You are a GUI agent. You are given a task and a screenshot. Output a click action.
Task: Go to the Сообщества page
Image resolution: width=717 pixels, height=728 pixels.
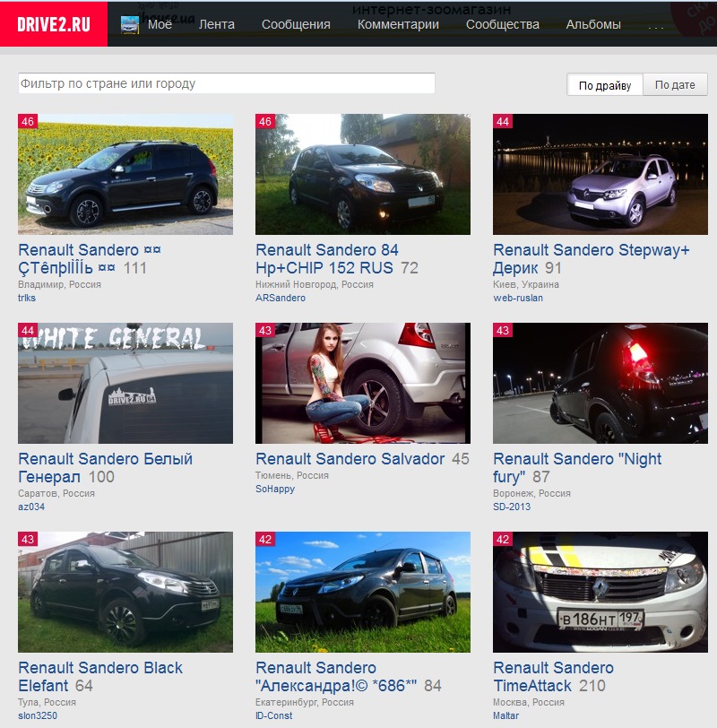point(503,24)
